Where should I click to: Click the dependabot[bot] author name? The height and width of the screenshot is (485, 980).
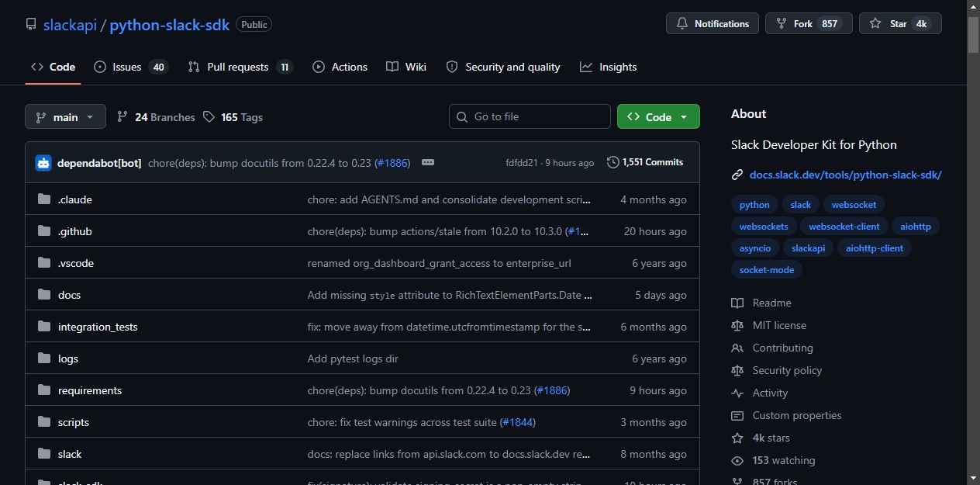coord(99,163)
